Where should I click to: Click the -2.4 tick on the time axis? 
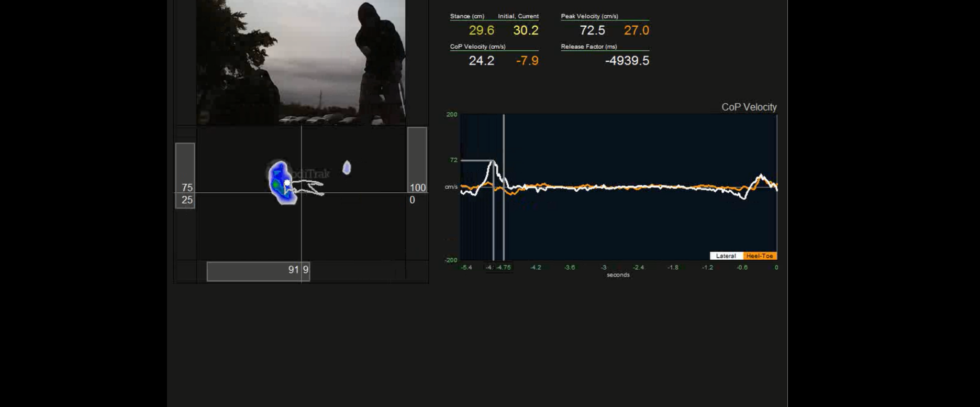638,268
